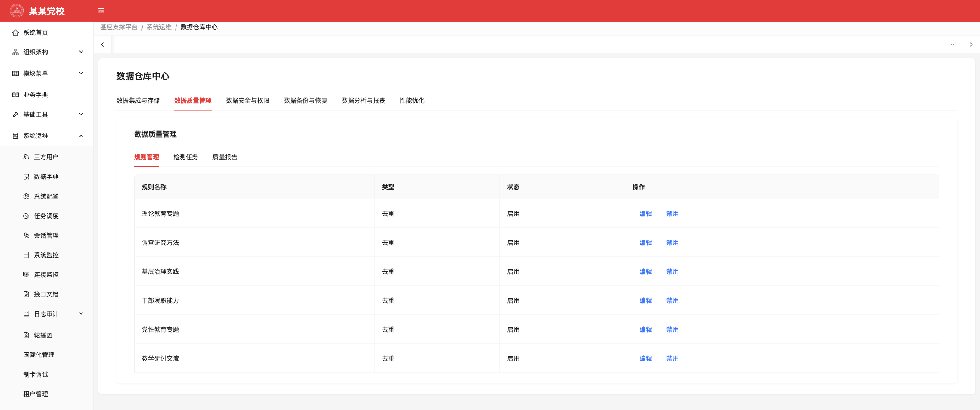Click the 业务字典 book icon
980x410 pixels.
pos(16,95)
